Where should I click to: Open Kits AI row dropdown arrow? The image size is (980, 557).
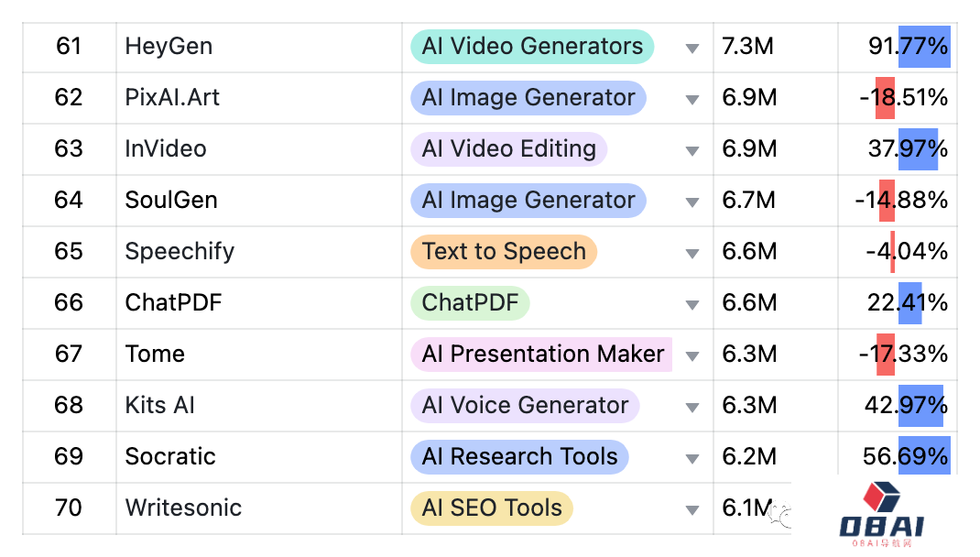pyautogui.click(x=692, y=407)
